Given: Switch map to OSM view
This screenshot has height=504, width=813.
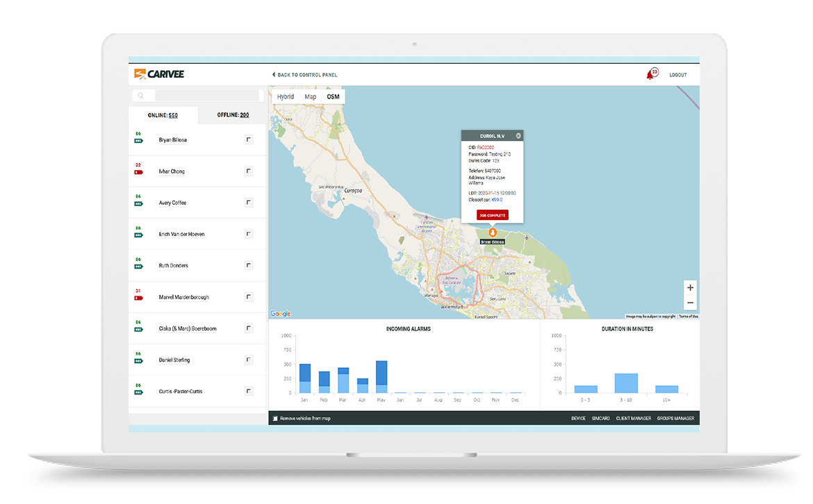Looking at the screenshot, I should (333, 96).
